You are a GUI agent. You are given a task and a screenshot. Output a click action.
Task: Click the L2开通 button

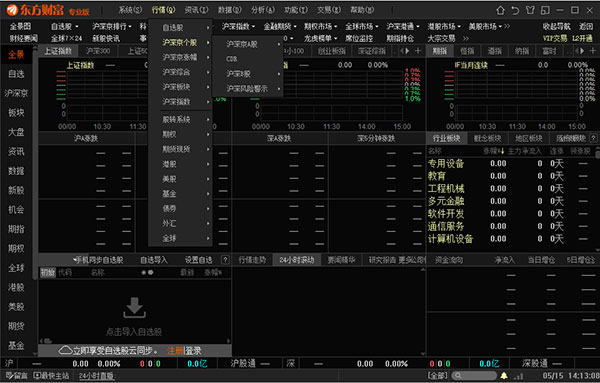[x=582, y=38]
